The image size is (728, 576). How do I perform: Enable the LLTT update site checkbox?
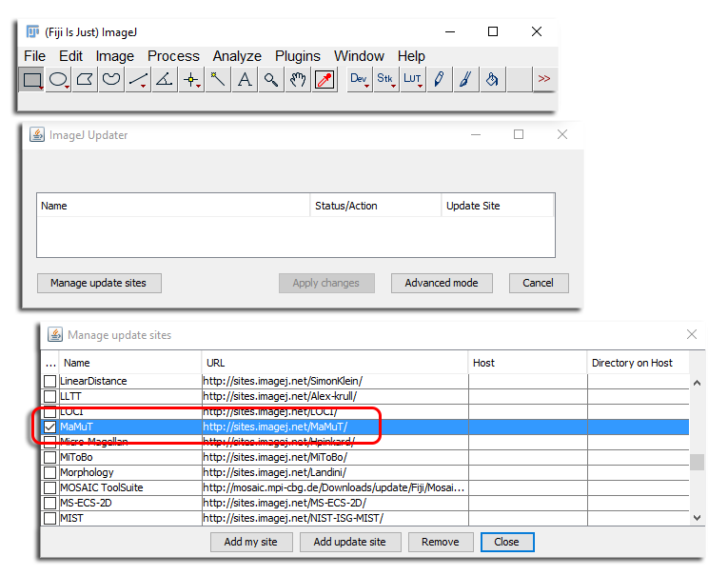[x=49, y=397]
